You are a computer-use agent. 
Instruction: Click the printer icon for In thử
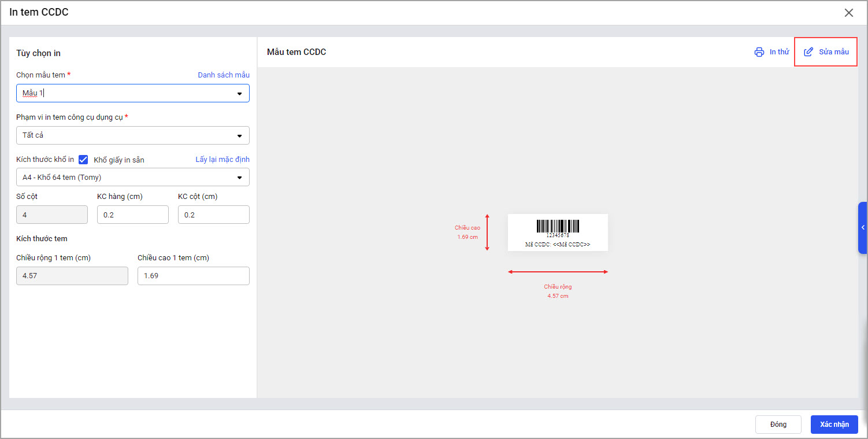759,52
